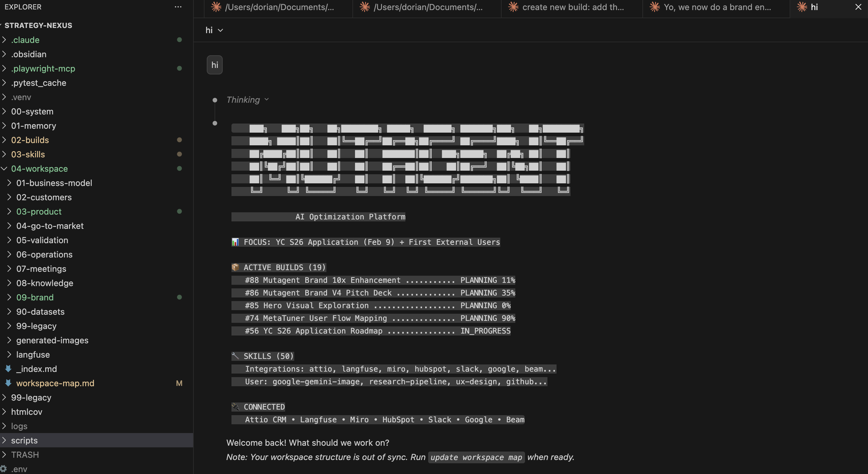Close the "hi" tab with the X
Screen dimensions: 868x474
tap(858, 7)
